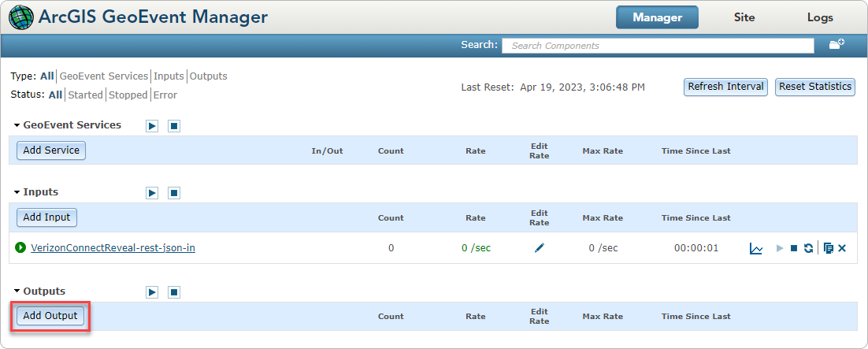The width and height of the screenshot is (868, 349).
Task: Click the 0 /sec Rate value
Action: point(476,248)
